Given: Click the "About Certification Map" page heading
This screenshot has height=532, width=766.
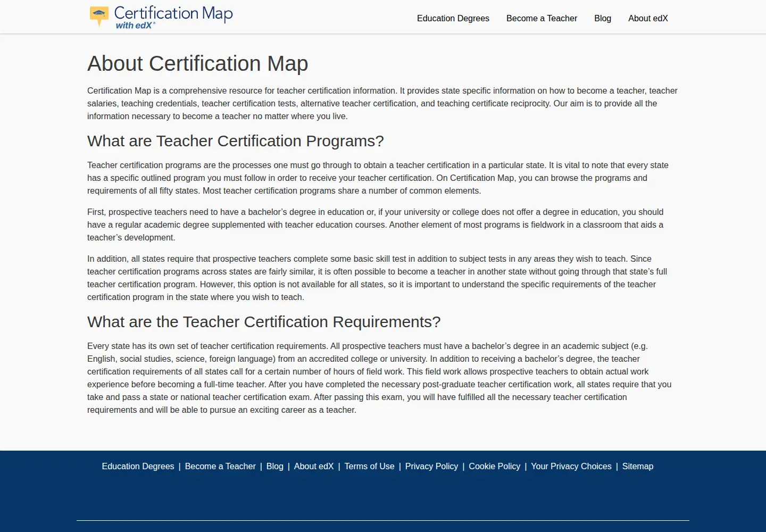Looking at the screenshot, I should [198, 63].
